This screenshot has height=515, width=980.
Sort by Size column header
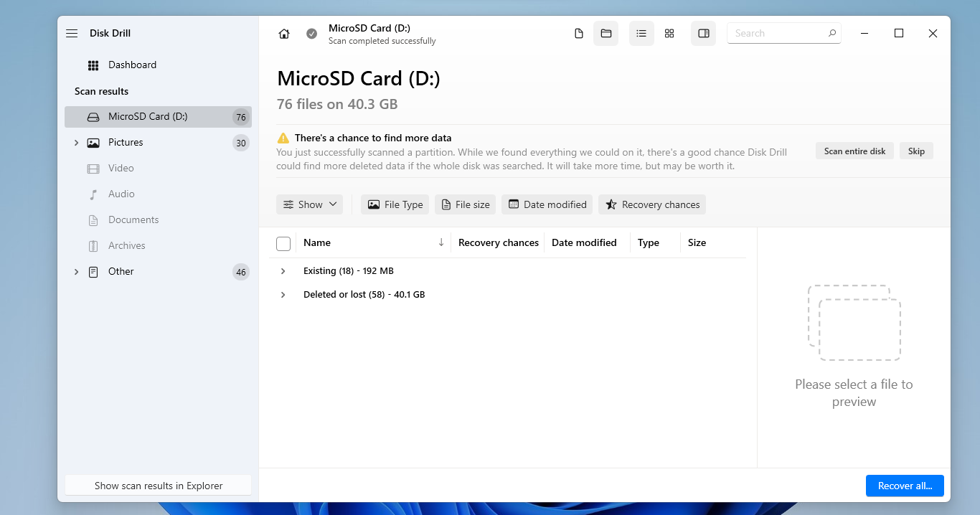[697, 242]
